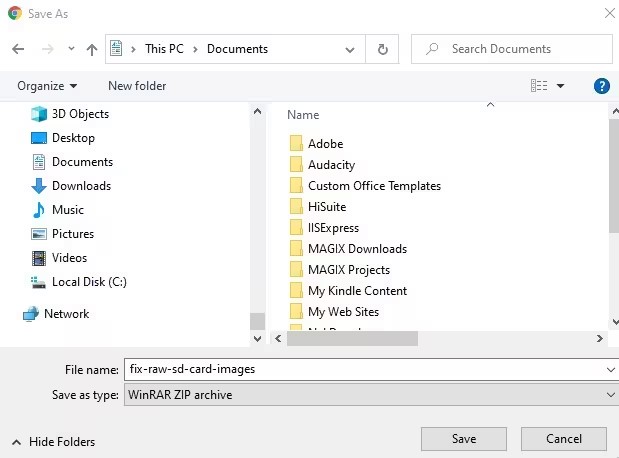Open the MAGIX Projects folder
The image size is (619, 458).
(349, 270)
